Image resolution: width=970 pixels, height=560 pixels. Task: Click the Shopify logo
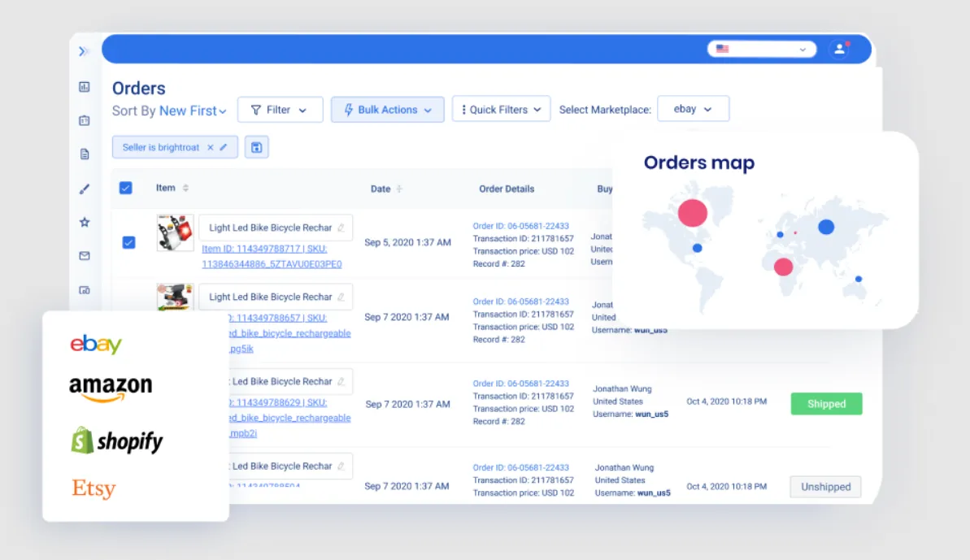coord(117,441)
